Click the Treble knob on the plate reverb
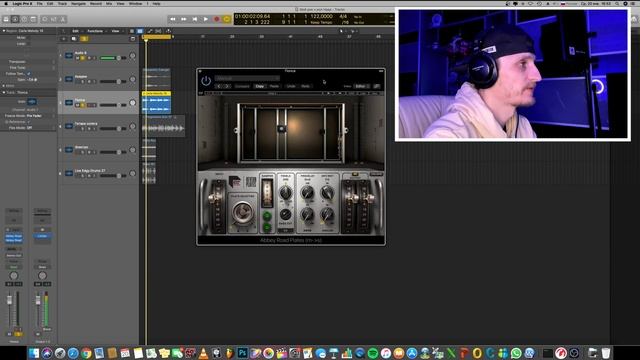The height and width of the screenshot is (360, 640). pos(285,193)
